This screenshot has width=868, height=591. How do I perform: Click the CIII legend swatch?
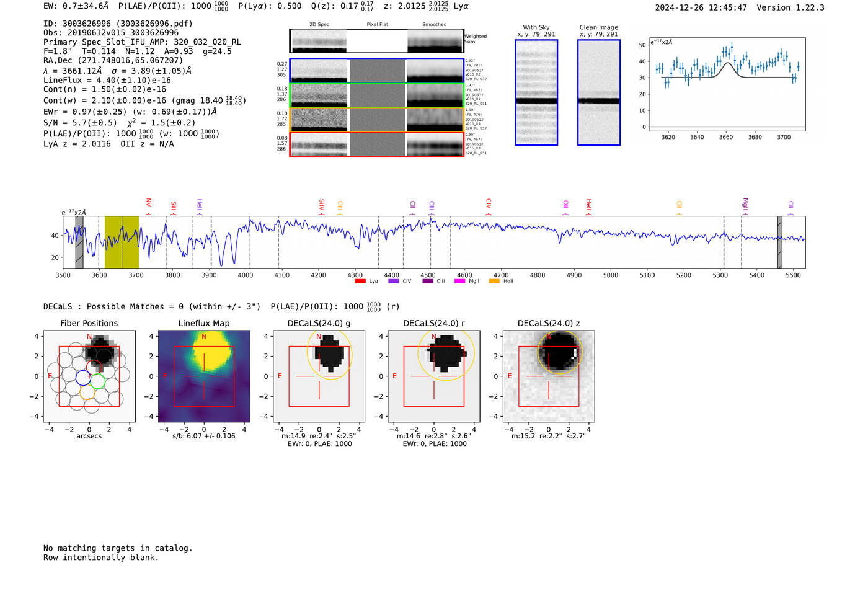(x=427, y=281)
